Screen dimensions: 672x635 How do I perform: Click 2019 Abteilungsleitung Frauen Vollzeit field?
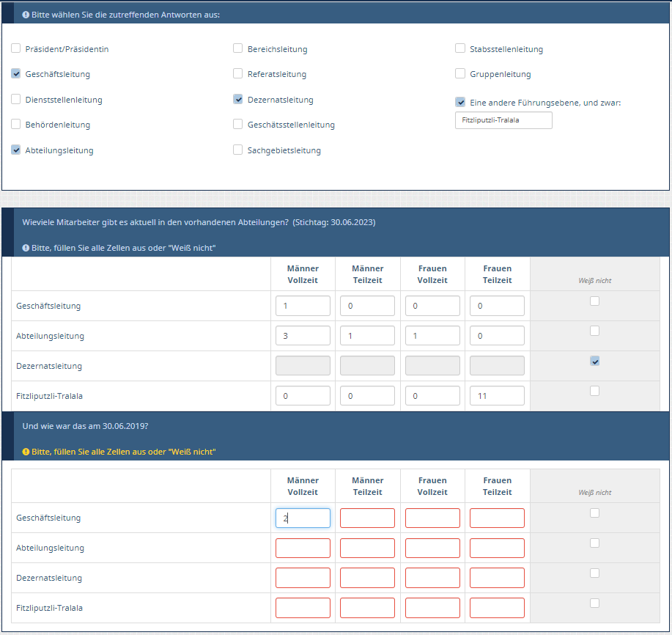click(432, 548)
